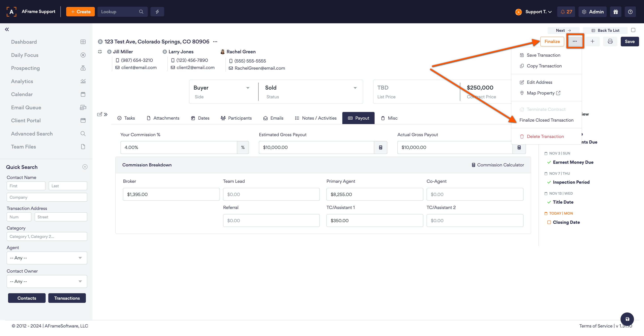Image resolution: width=644 pixels, height=336 pixels.
Task: Toggle the Earnest Money Due checkmark
Action: [x=549, y=162]
